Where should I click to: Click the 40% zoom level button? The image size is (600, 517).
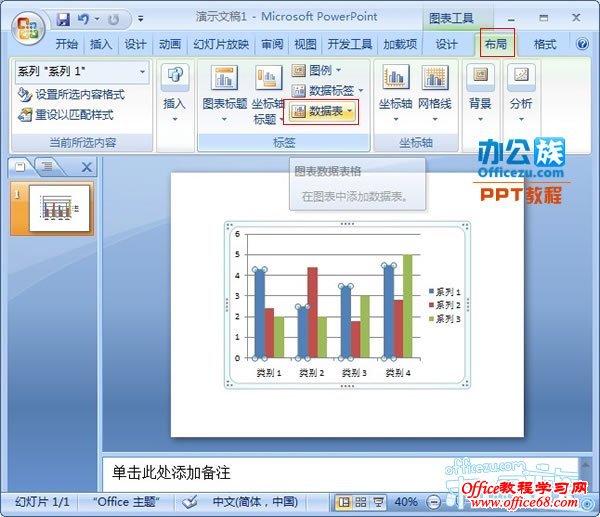click(x=406, y=502)
